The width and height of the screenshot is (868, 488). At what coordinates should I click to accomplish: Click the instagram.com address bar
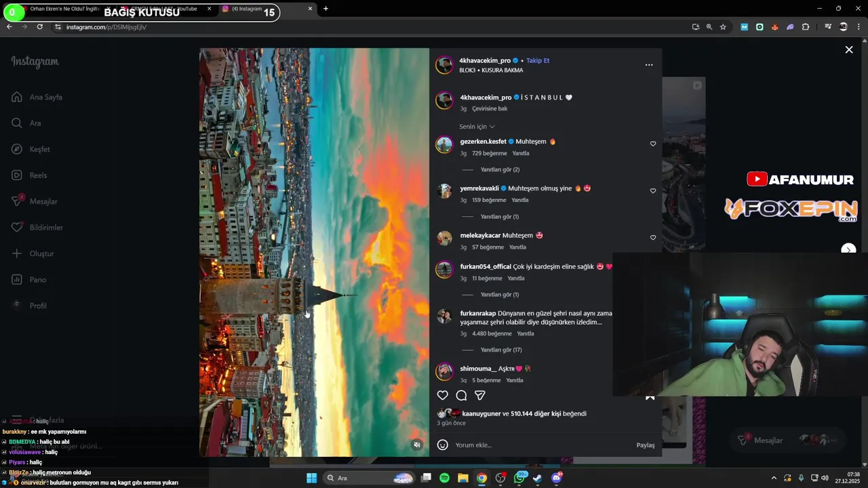tap(366, 27)
